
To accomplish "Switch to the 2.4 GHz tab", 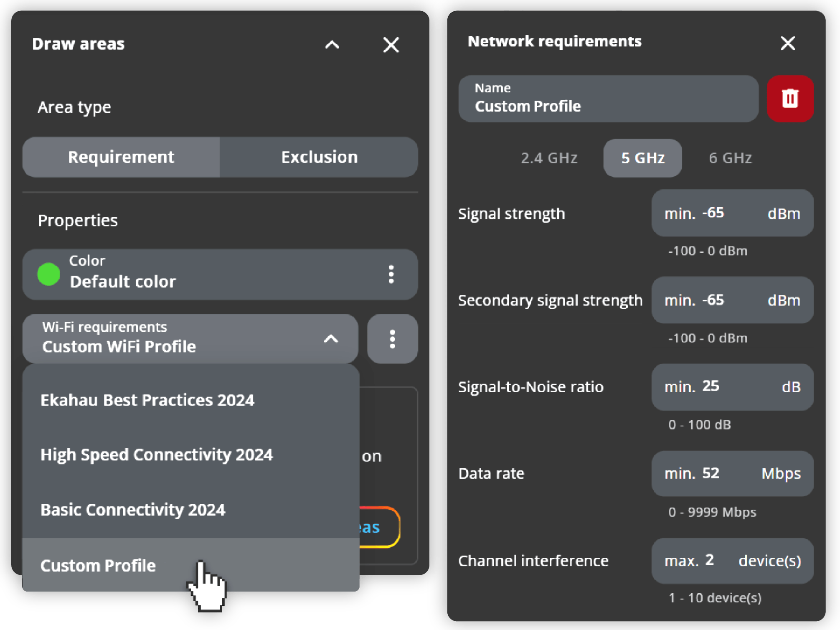I will coord(549,158).
